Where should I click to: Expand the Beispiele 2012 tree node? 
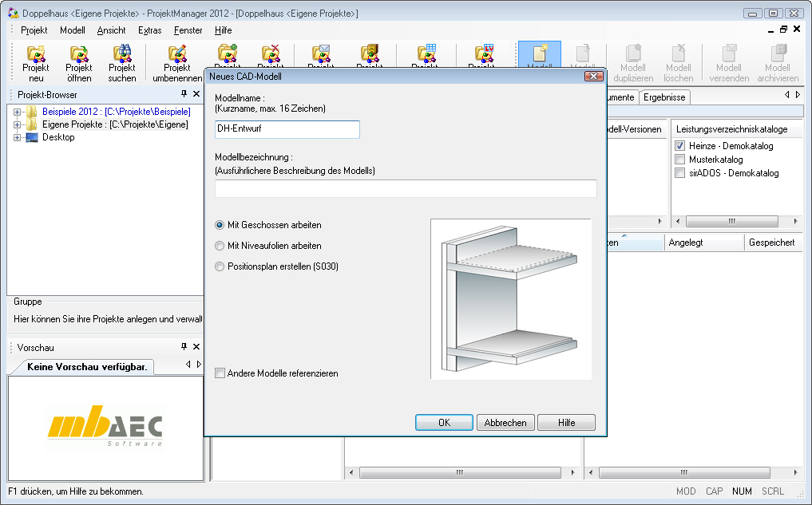point(17,112)
